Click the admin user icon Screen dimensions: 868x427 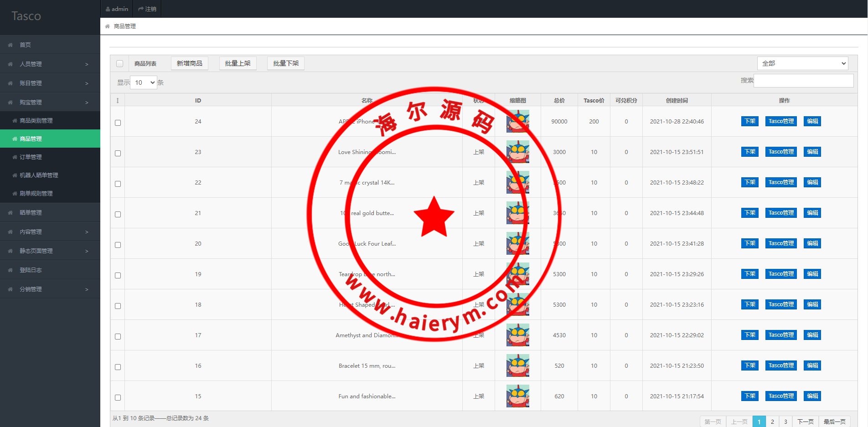pos(108,9)
